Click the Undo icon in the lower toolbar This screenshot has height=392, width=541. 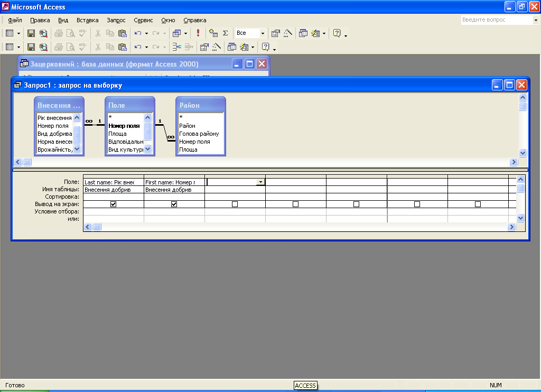[138, 47]
